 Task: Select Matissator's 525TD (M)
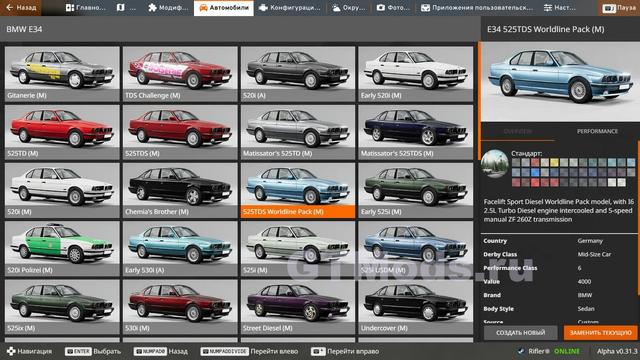pyautogui.click(x=298, y=132)
